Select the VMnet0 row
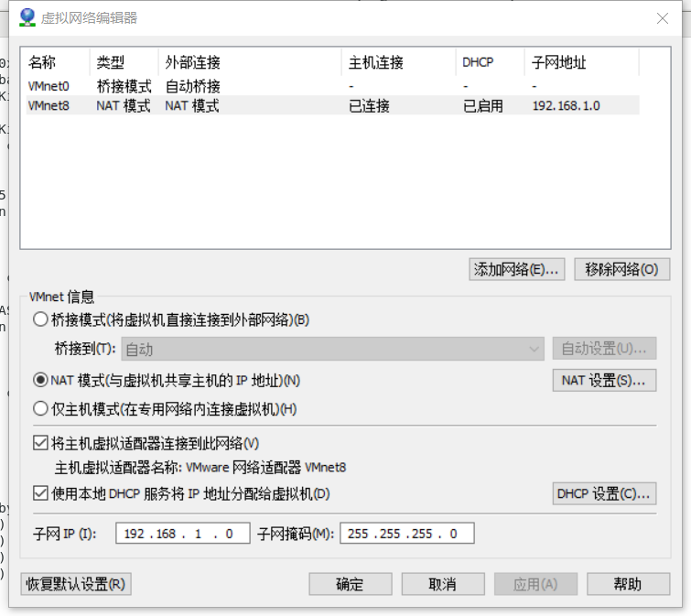The height and width of the screenshot is (616, 691). click(333, 86)
